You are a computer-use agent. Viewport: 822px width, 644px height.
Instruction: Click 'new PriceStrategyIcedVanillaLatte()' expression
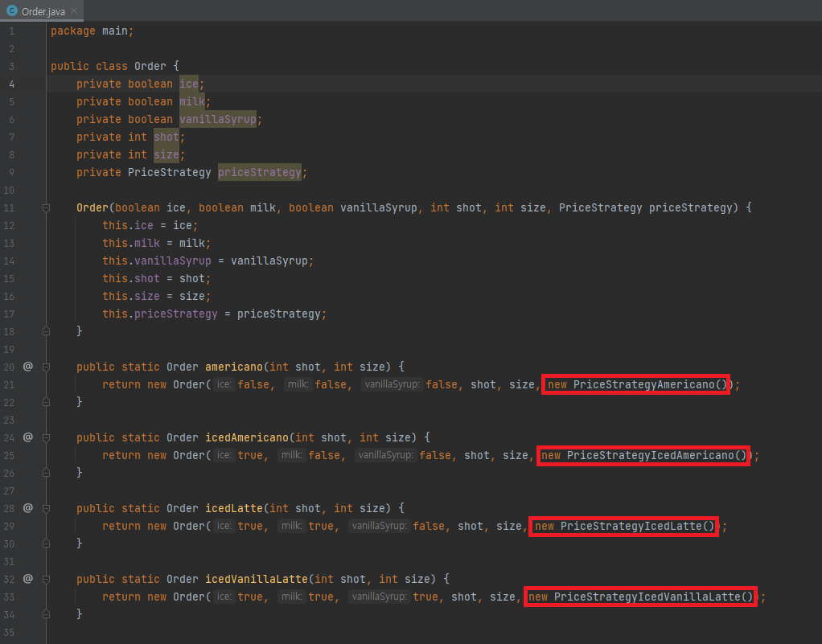pyautogui.click(x=640, y=597)
